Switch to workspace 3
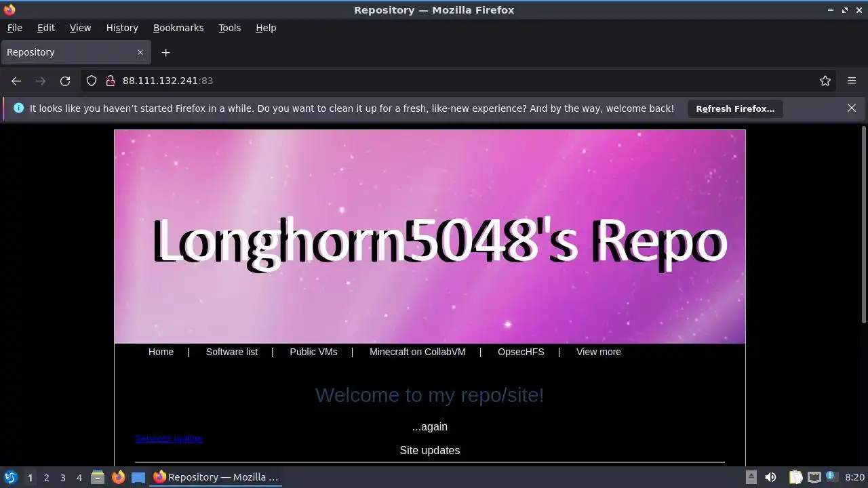Viewport: 868px width, 488px height. coord(63,477)
